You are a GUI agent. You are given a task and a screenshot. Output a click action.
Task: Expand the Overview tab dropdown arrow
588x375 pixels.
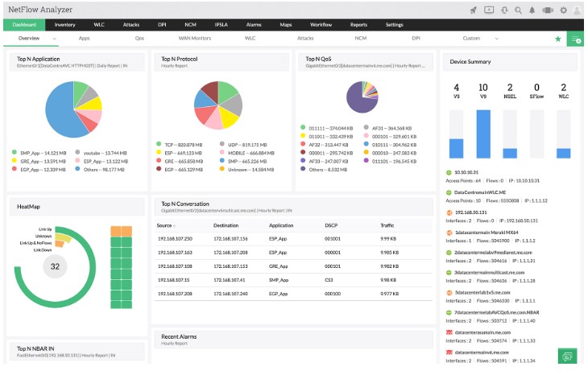[55, 38]
